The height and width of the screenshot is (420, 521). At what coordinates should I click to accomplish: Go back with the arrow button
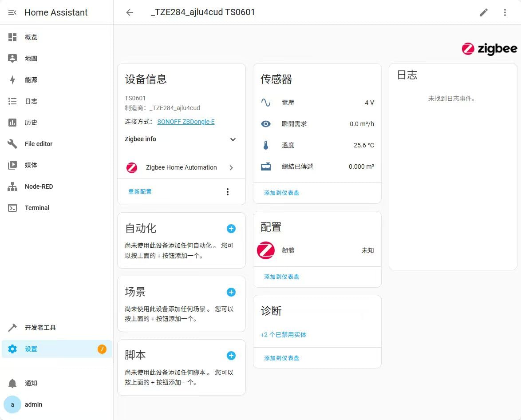(x=130, y=12)
